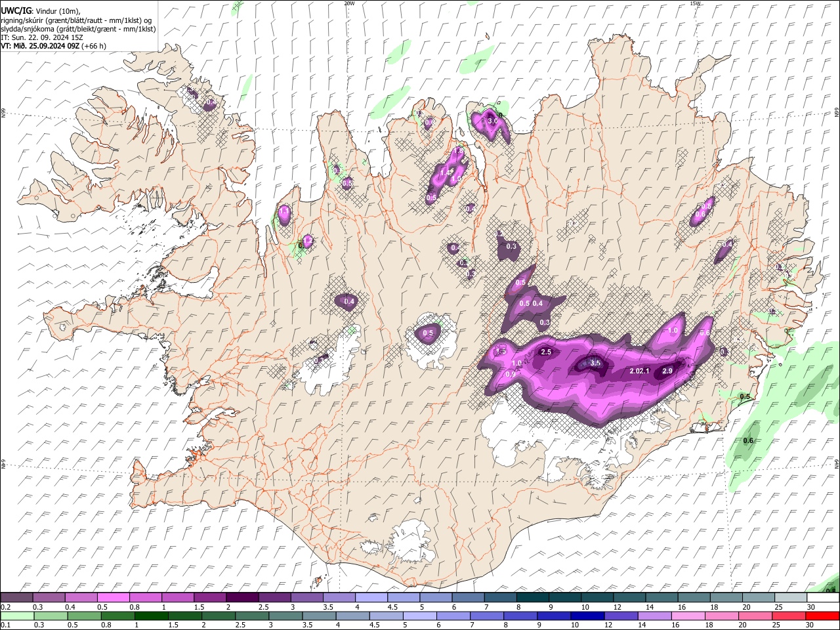
Task: Click the '20W' longitude label
Action: [x=349, y=3]
